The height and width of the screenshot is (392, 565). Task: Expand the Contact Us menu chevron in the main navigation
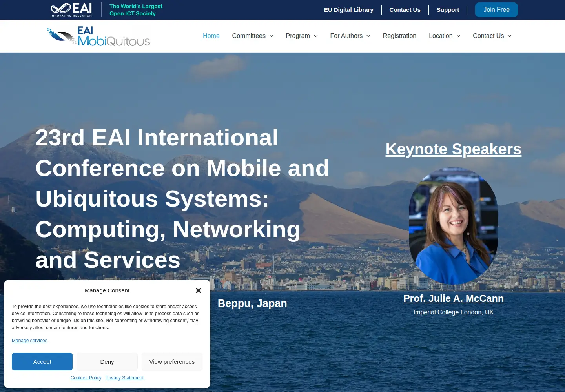510,36
